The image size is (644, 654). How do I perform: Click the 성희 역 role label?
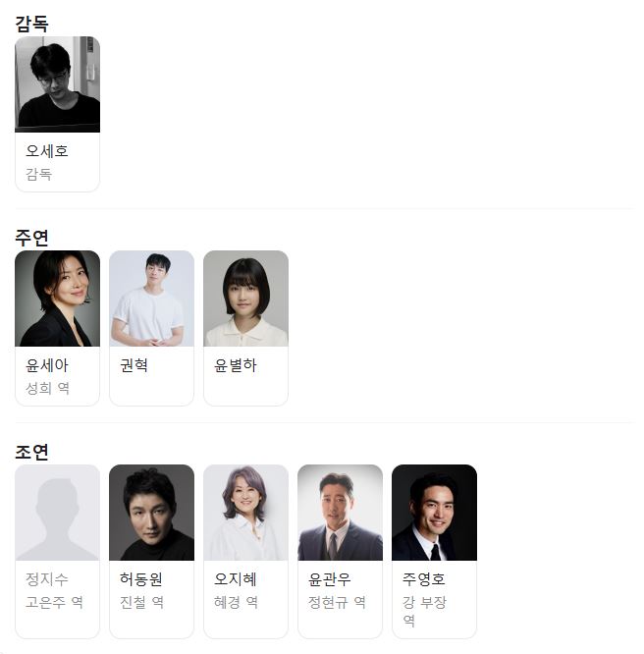[47, 388]
